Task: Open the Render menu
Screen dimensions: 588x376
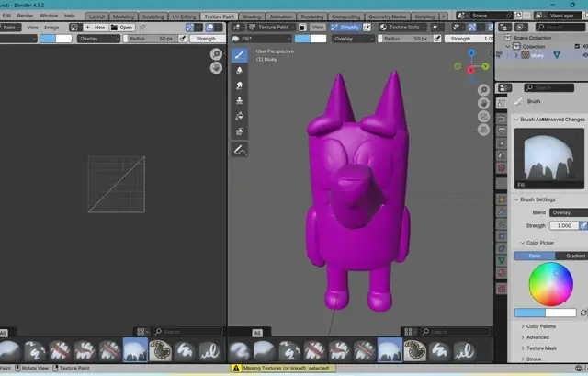Action: point(25,16)
